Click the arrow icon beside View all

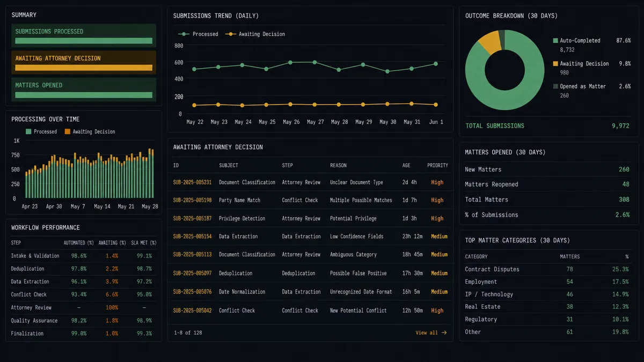point(444,333)
